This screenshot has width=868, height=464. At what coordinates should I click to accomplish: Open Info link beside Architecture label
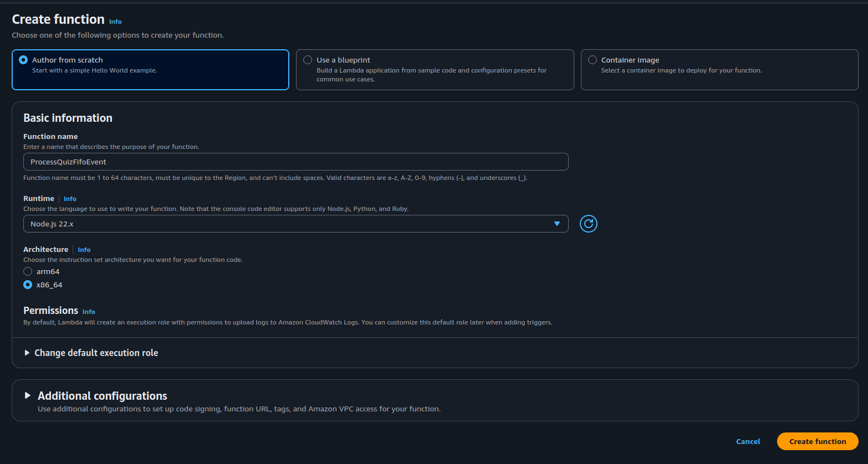(x=84, y=250)
